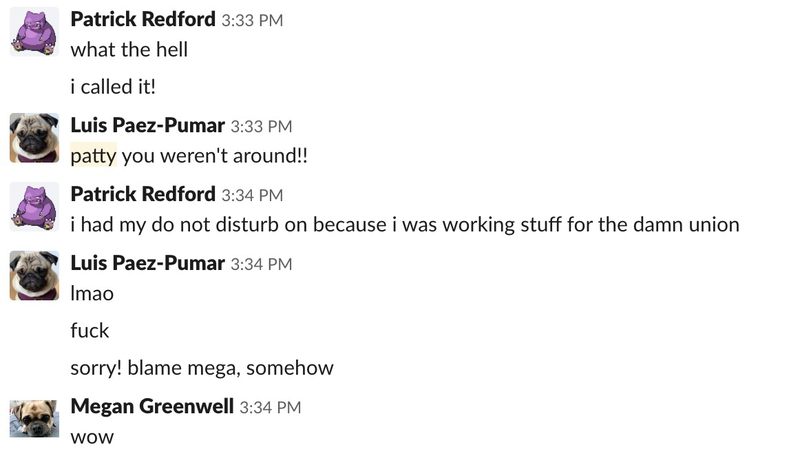The image size is (800, 456).
Task: Open Patrick Redford's name at 3:33 PM
Action: coord(143,19)
